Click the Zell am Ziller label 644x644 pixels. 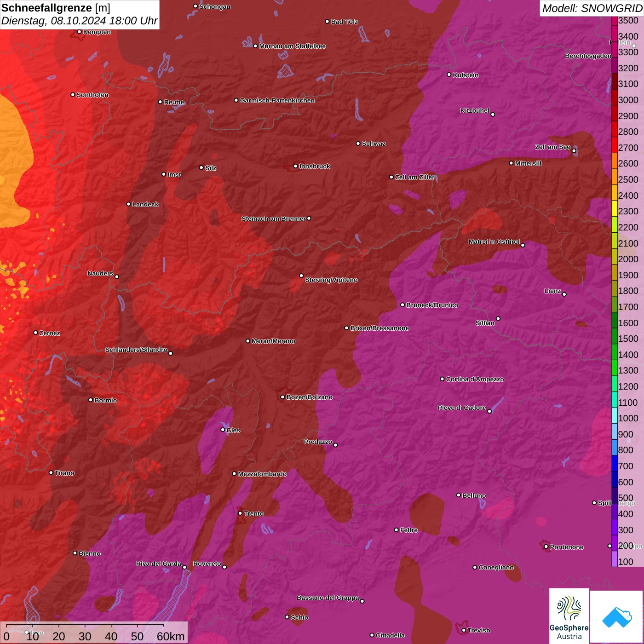pyautogui.click(x=415, y=177)
